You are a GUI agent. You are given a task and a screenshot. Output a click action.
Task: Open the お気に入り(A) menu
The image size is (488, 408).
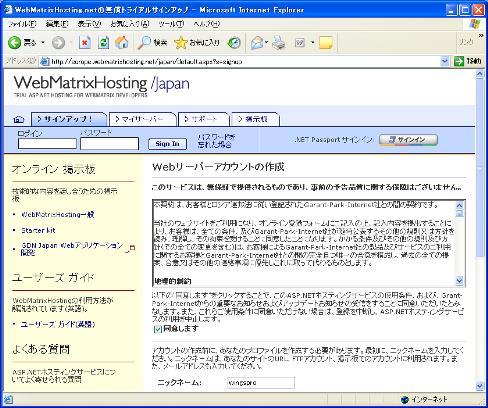(130, 24)
